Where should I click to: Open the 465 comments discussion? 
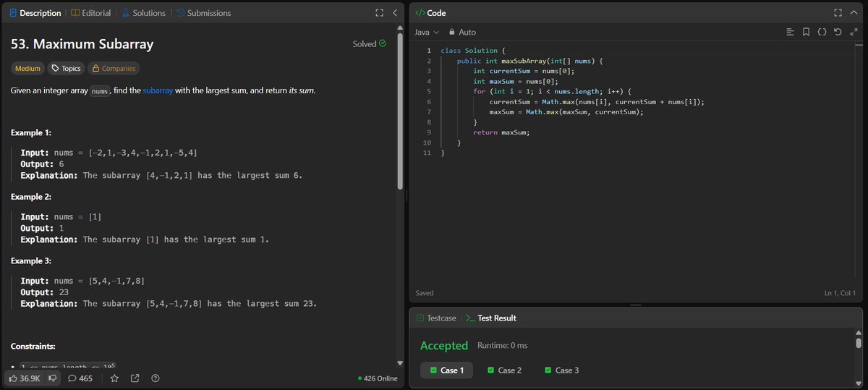tap(80, 378)
